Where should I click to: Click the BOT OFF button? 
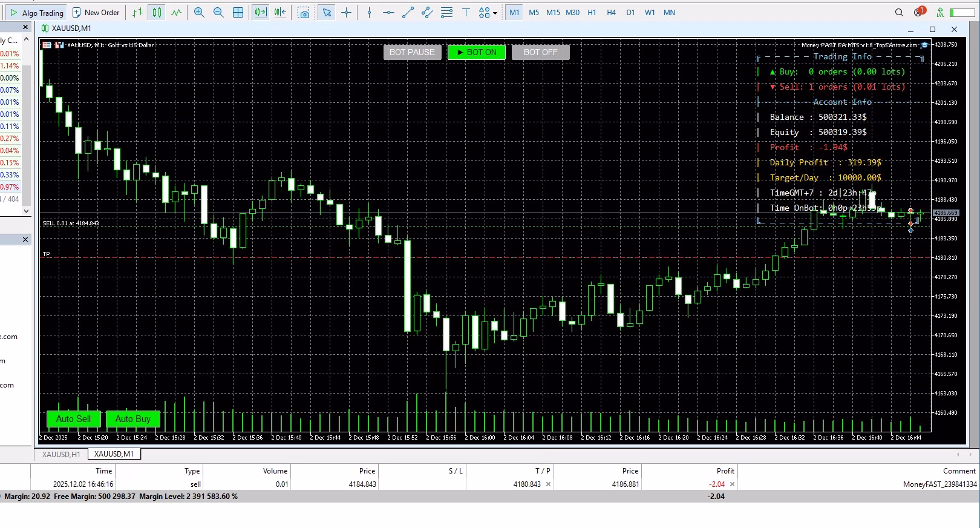(x=540, y=53)
